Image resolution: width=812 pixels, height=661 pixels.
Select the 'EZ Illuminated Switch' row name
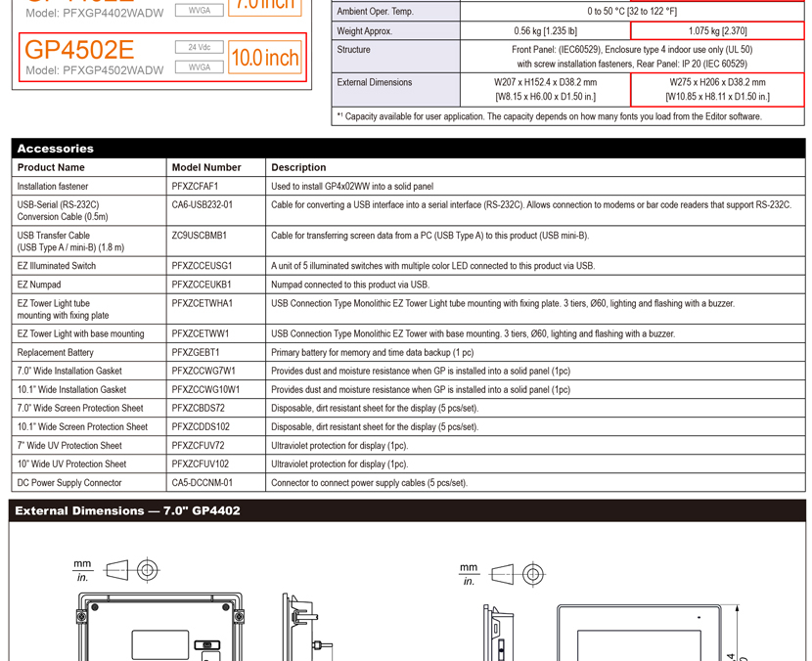click(57, 266)
